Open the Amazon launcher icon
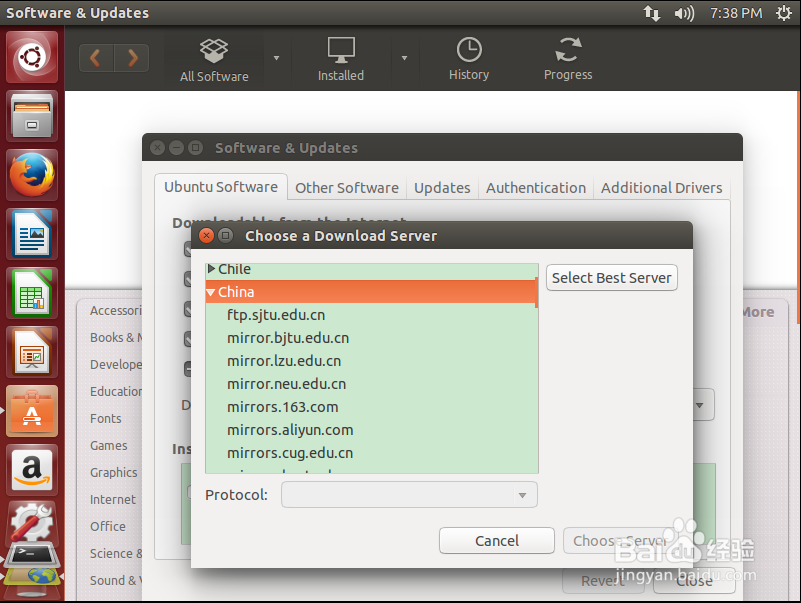801x603 pixels. point(32,470)
